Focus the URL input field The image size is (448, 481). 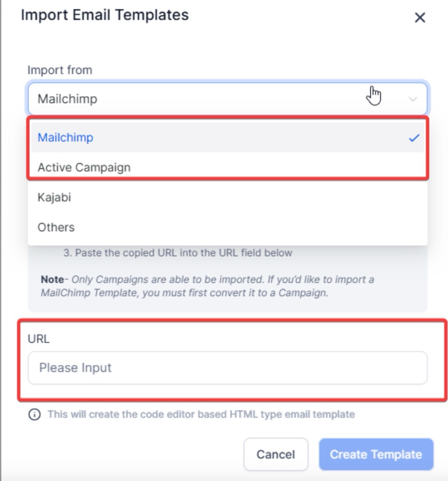[x=227, y=368]
